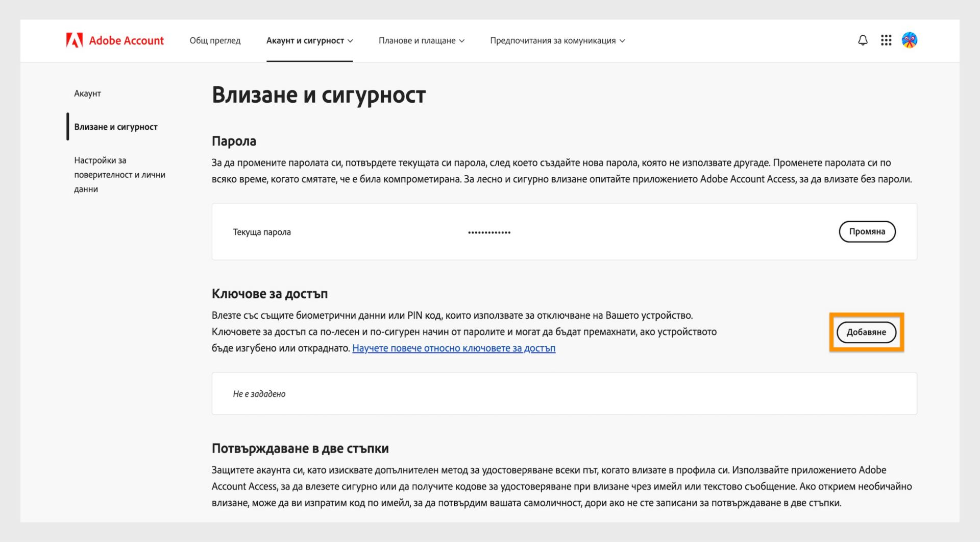Open the Научете повече относно ключовете за достъп link

454,348
